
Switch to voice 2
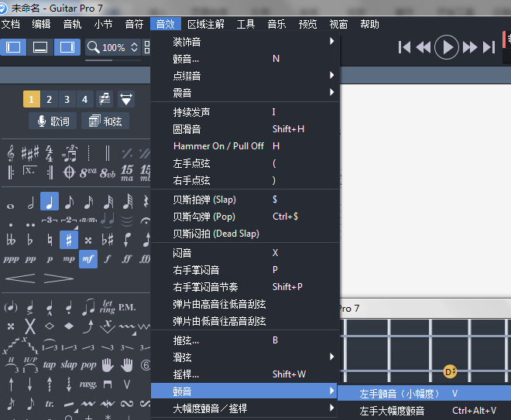pyautogui.click(x=49, y=99)
